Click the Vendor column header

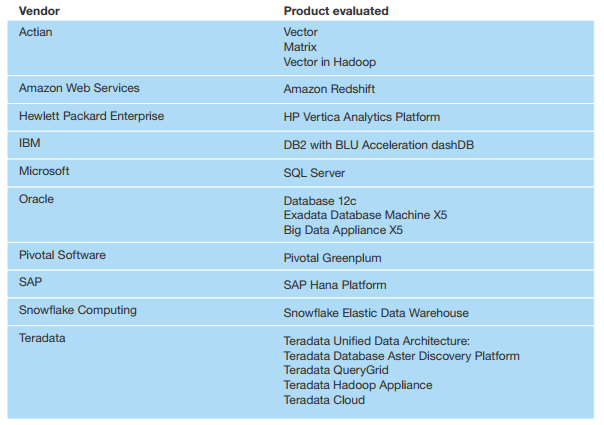39,10
